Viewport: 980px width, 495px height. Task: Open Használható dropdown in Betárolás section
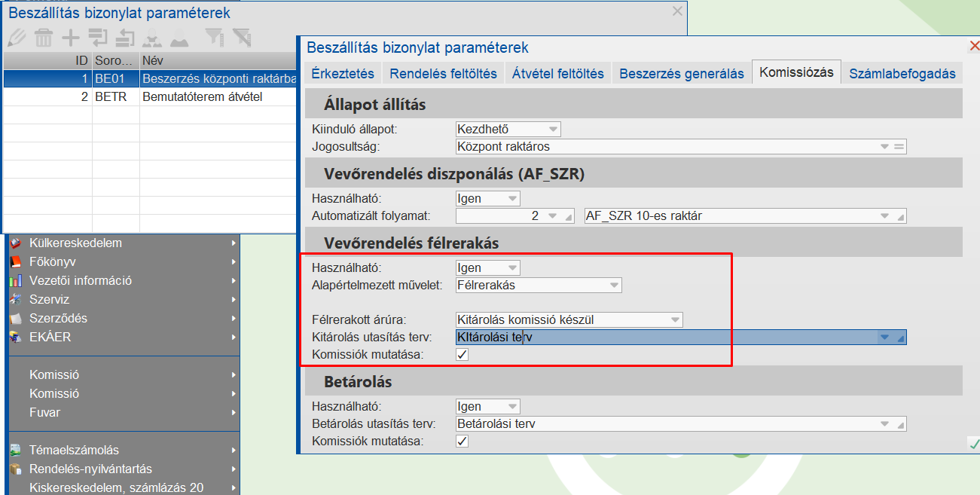(512, 406)
